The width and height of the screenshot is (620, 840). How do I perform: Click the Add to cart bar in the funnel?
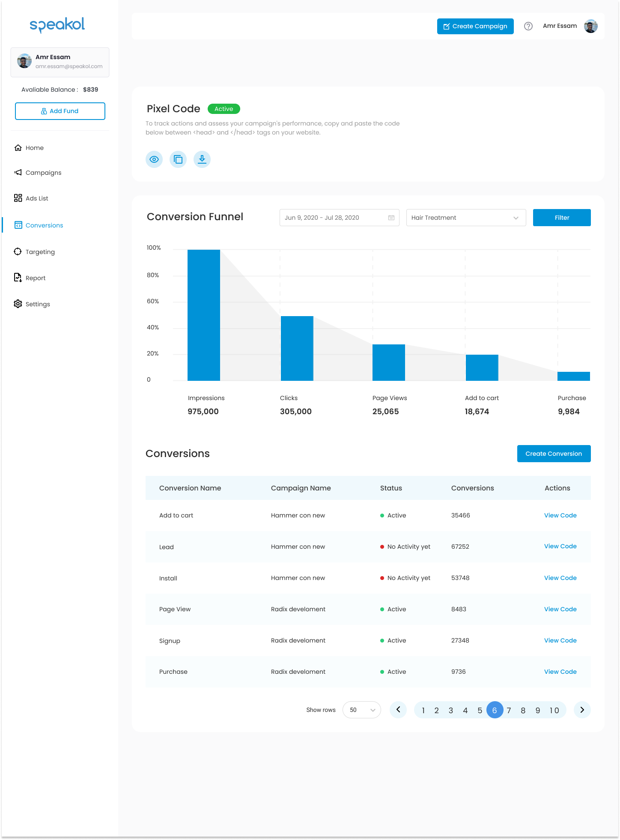[482, 368]
